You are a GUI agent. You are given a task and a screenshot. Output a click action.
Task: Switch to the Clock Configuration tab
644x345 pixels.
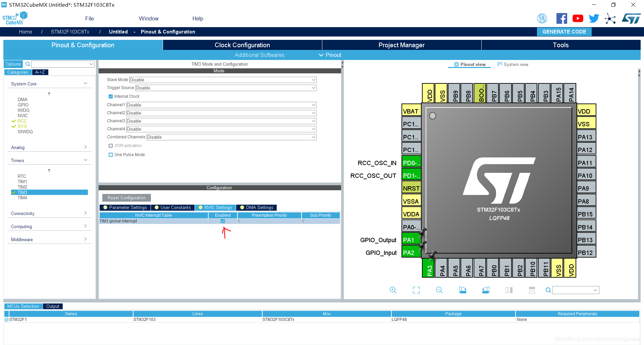(x=242, y=45)
